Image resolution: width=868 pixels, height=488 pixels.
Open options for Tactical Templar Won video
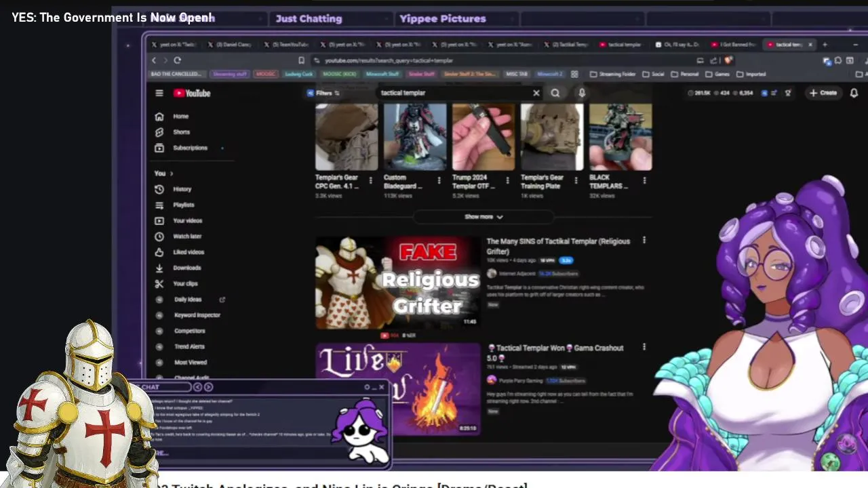[644, 347]
